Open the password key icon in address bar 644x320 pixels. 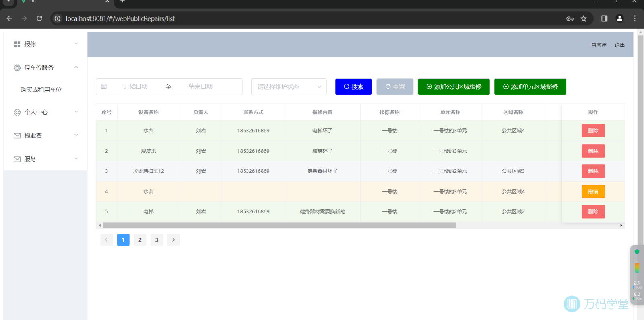pos(570,18)
